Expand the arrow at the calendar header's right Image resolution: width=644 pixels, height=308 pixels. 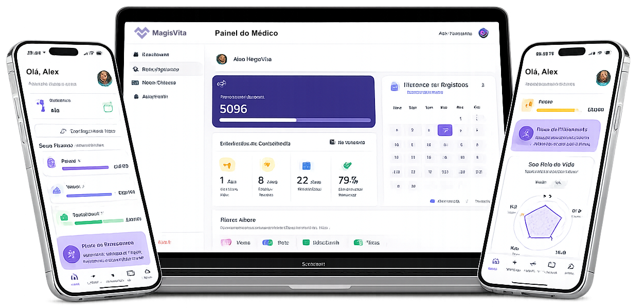click(482, 85)
